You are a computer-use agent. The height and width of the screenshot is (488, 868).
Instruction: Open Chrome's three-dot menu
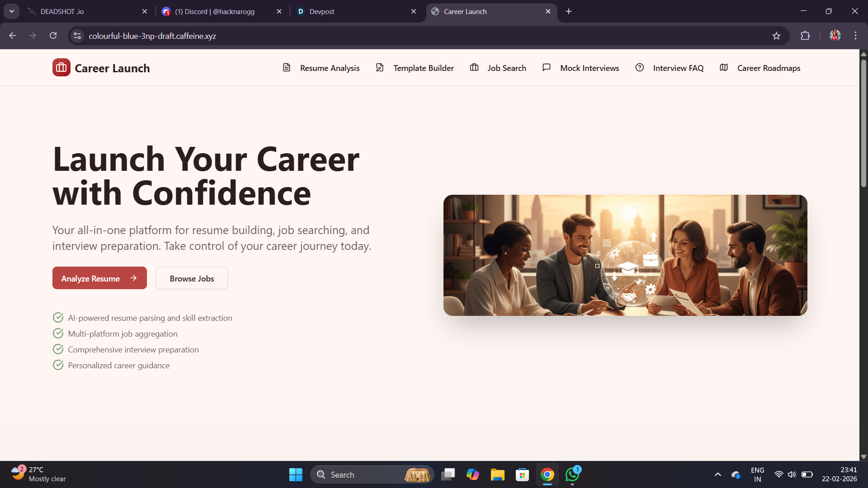[x=855, y=36]
